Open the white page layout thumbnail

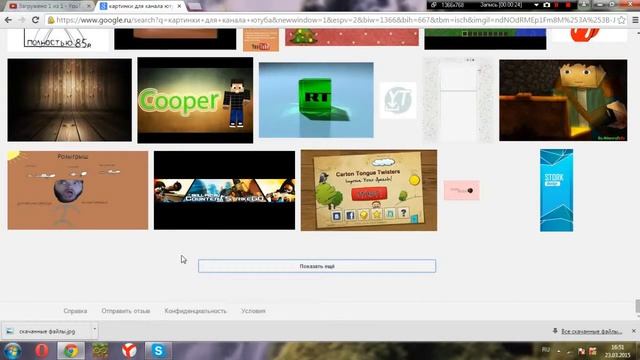(x=458, y=100)
